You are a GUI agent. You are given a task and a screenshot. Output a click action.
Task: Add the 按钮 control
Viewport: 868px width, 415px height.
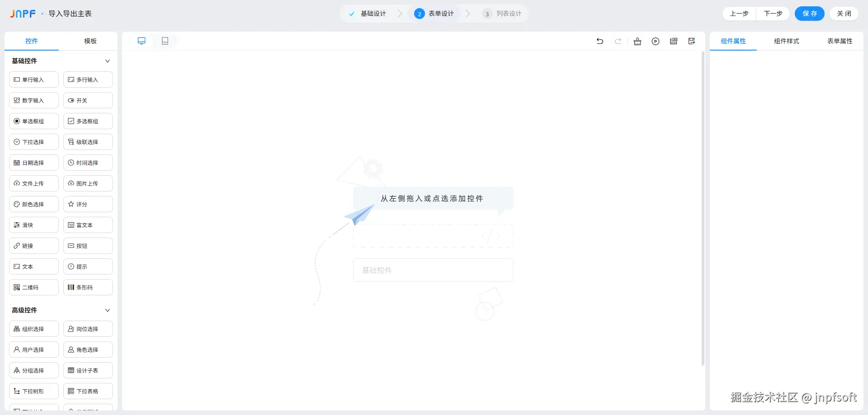[88, 246]
